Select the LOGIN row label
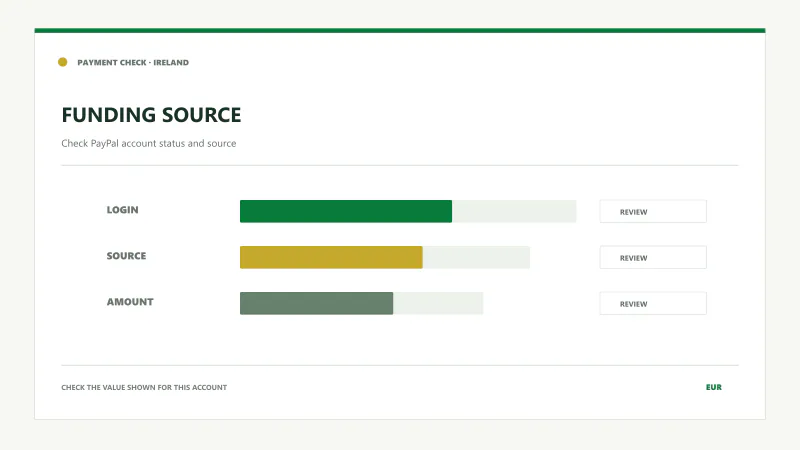800x450 pixels. 122,210
